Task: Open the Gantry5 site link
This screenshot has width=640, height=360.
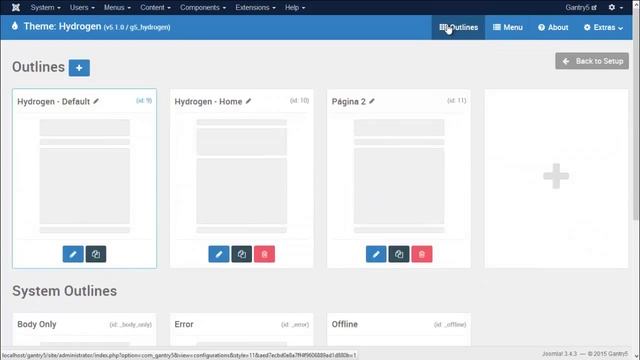Action: pyautogui.click(x=581, y=7)
